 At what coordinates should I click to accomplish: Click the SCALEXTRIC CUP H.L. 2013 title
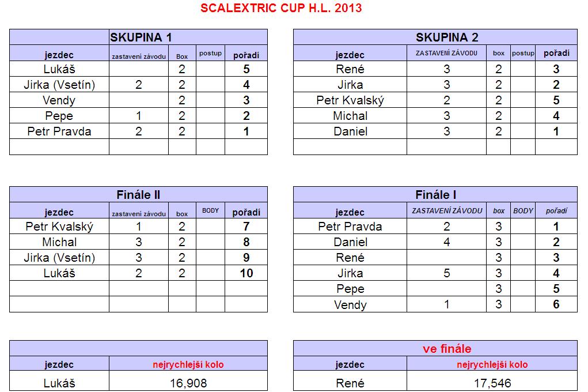click(x=281, y=8)
